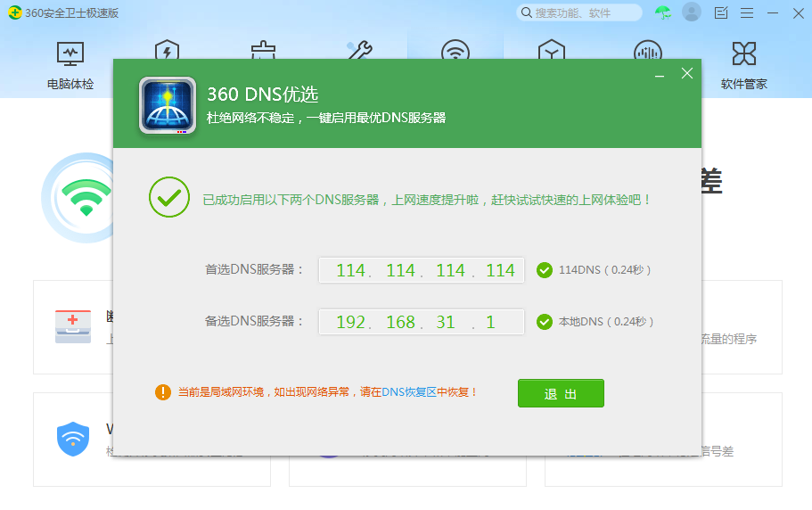Screen dimensions: 812x510
Task: Click the hexagon box toolbar icon
Action: click(552, 50)
